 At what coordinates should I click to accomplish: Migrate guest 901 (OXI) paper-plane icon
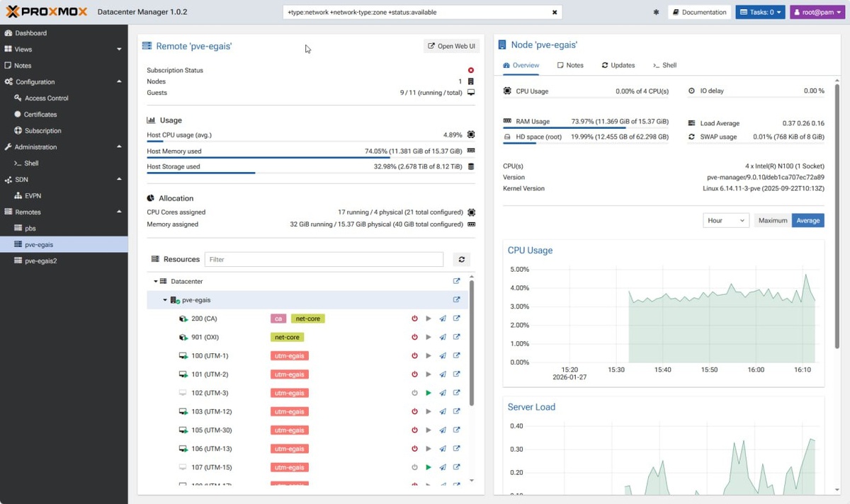[x=443, y=338]
